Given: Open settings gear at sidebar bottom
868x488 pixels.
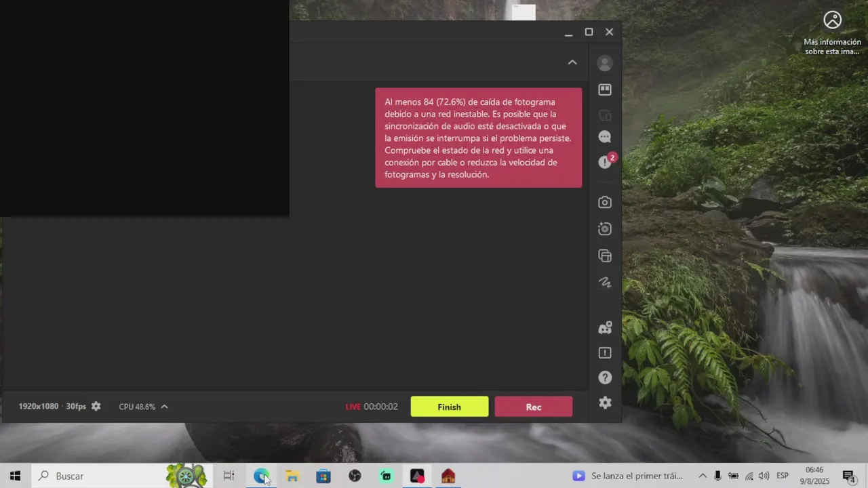Looking at the screenshot, I should pos(605,403).
